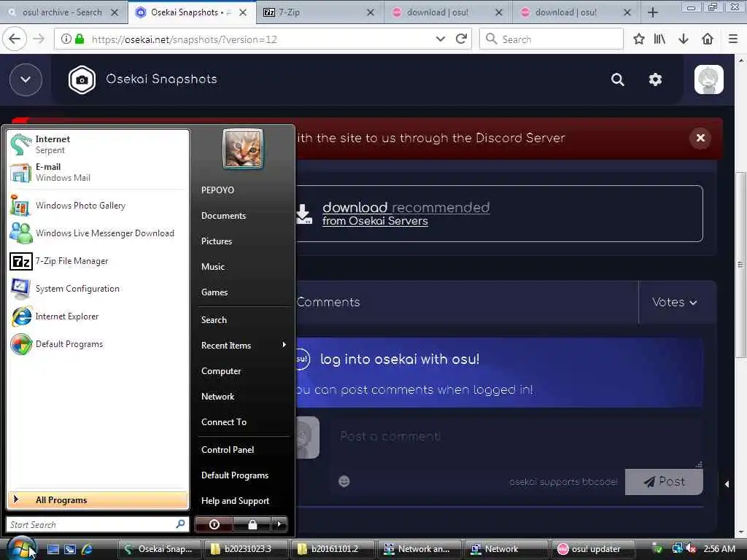Open URL bar history dropdown
Image resolution: width=747 pixels, height=560 pixels.
tap(441, 39)
